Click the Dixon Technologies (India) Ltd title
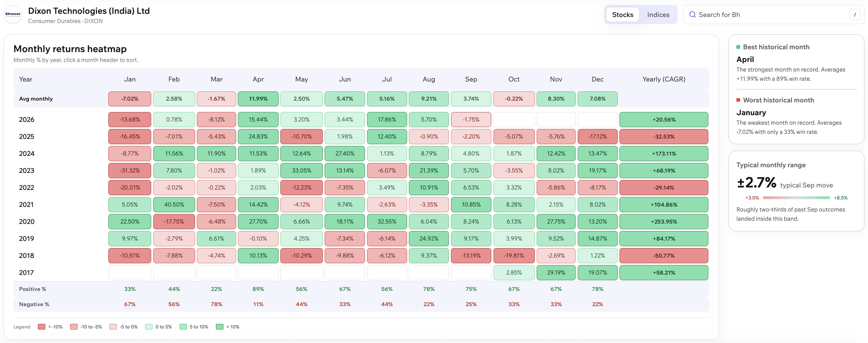The width and height of the screenshot is (868, 343). (89, 11)
